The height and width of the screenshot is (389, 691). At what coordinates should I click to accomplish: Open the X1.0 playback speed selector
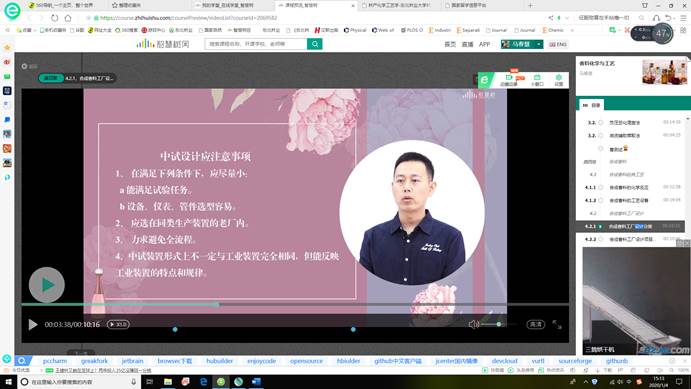pyautogui.click(x=118, y=324)
